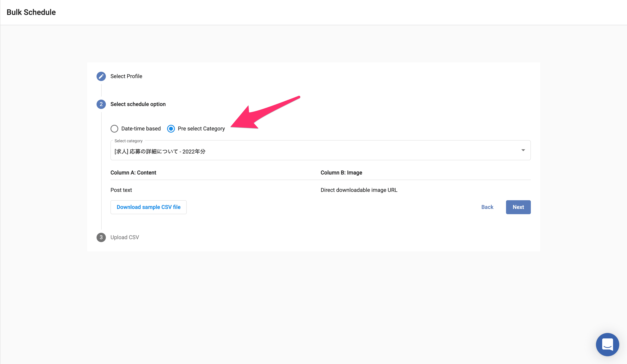
Task: Click the Back button
Action: coord(487,207)
